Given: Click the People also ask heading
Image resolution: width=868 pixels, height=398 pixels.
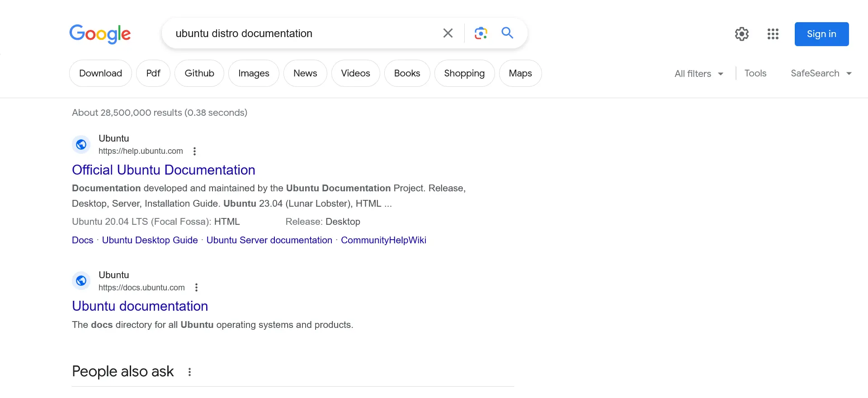Looking at the screenshot, I should point(123,371).
